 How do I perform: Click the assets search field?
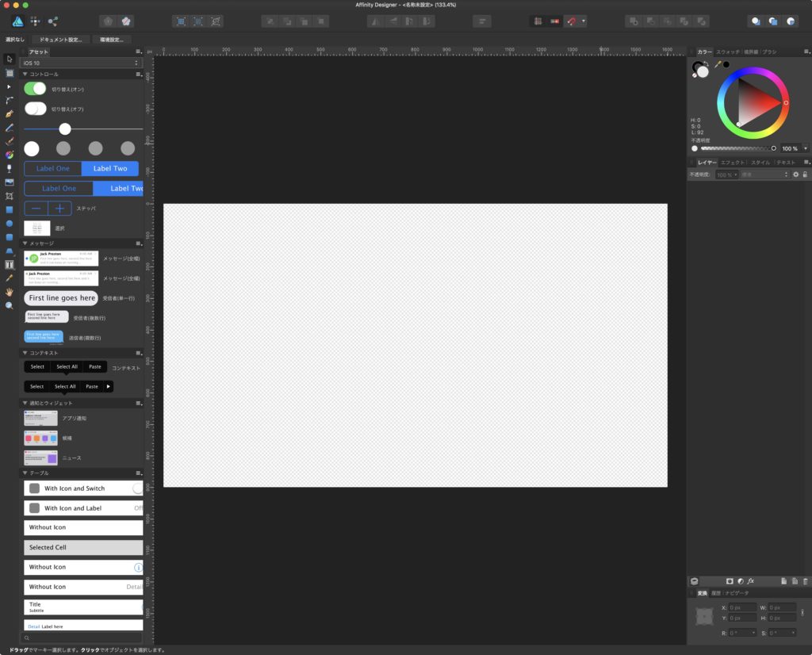click(81, 638)
